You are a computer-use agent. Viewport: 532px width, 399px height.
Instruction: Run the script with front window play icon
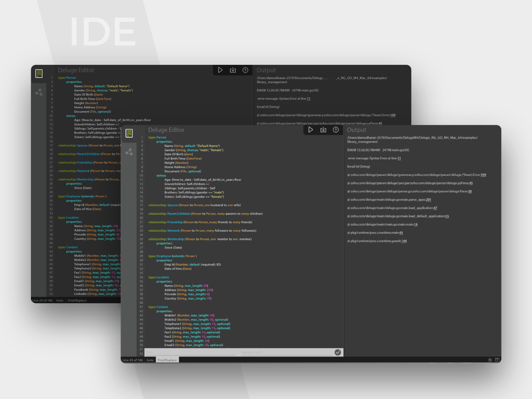pos(311,130)
